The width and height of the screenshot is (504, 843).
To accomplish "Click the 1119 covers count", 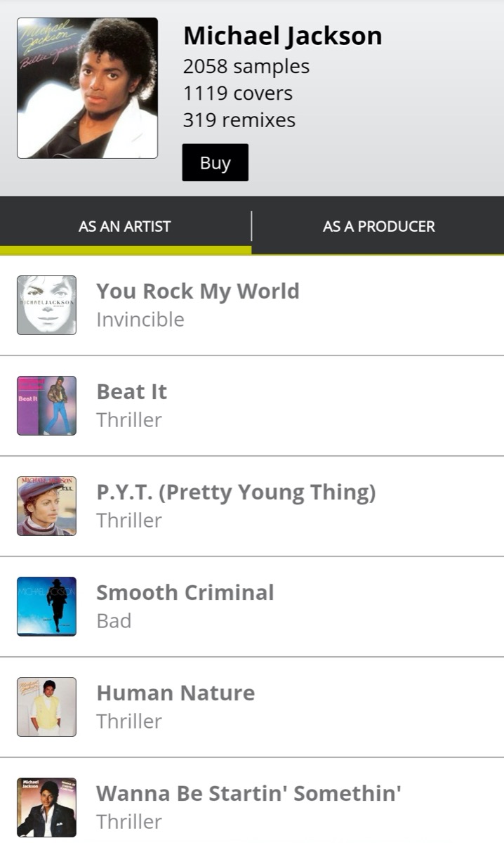I will click(x=237, y=93).
